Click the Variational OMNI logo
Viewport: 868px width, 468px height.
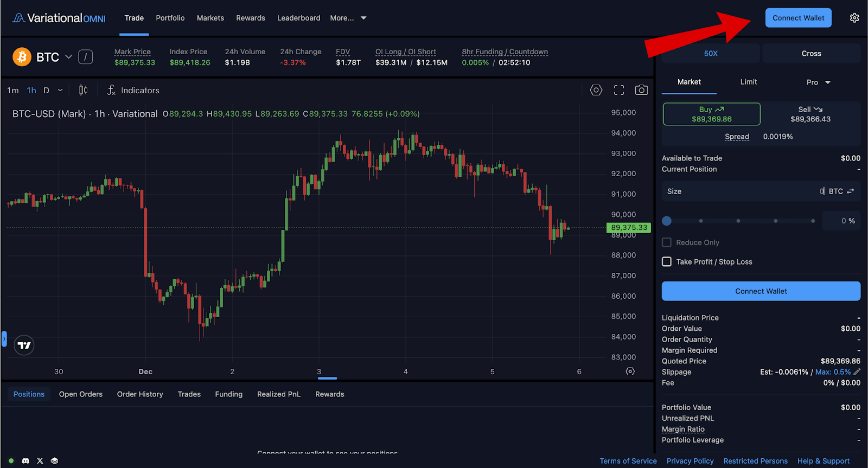tap(59, 18)
